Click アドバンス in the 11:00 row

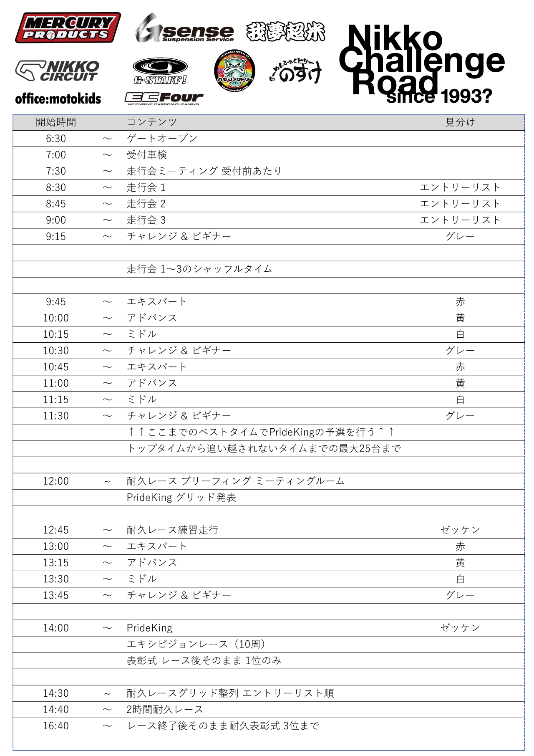tap(152, 383)
